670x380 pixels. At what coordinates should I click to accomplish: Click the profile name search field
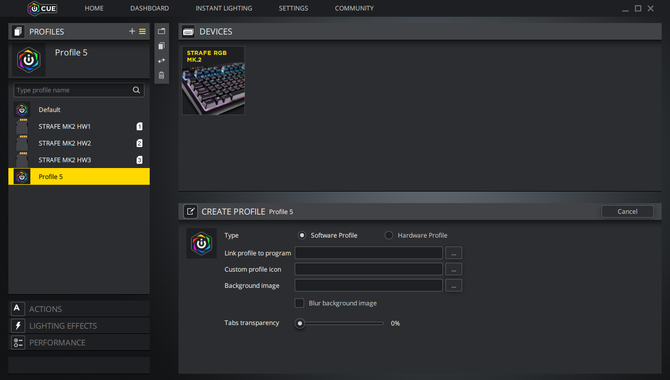point(79,90)
